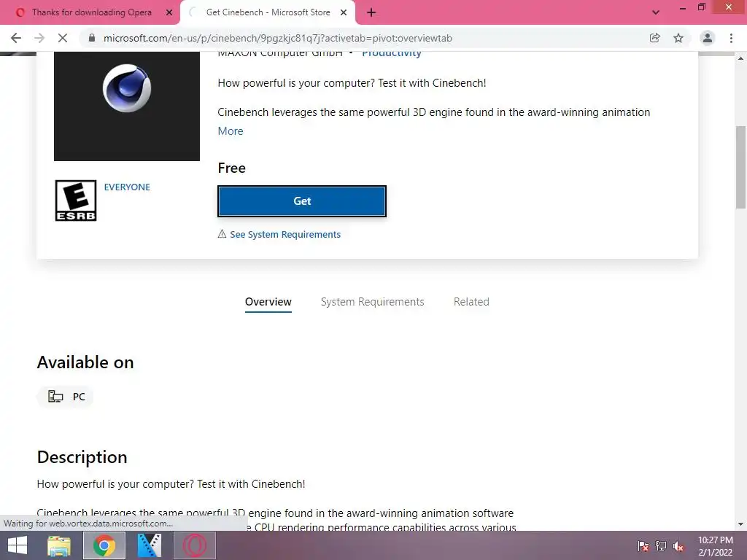
Task: Open the share page icon in address bar
Action: pyautogui.click(x=655, y=38)
